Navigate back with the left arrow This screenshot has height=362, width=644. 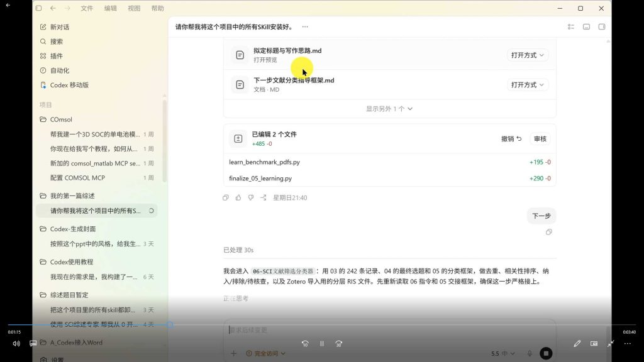click(x=53, y=8)
